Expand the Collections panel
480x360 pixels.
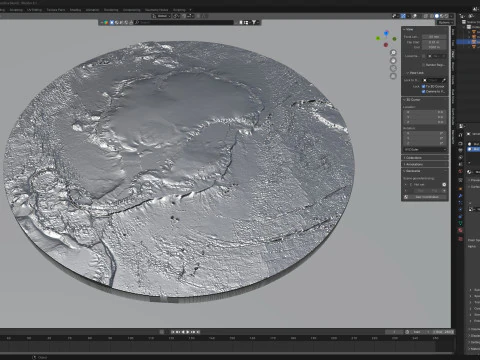[x=425, y=158]
